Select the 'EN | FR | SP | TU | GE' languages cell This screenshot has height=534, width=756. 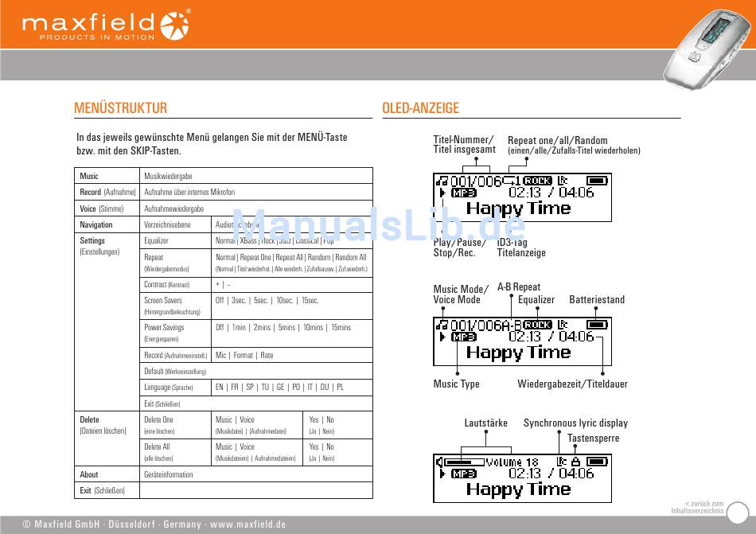pyautogui.click(x=292, y=387)
